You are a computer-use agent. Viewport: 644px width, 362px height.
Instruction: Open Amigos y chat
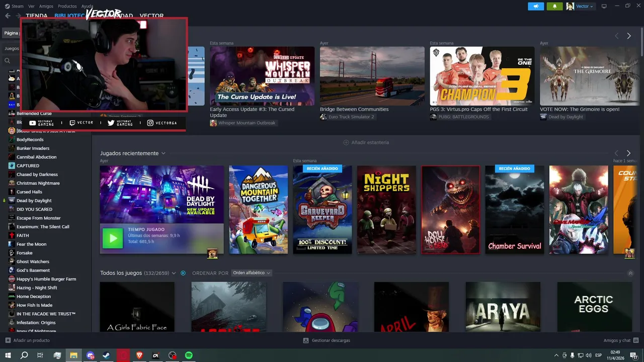coord(620,340)
